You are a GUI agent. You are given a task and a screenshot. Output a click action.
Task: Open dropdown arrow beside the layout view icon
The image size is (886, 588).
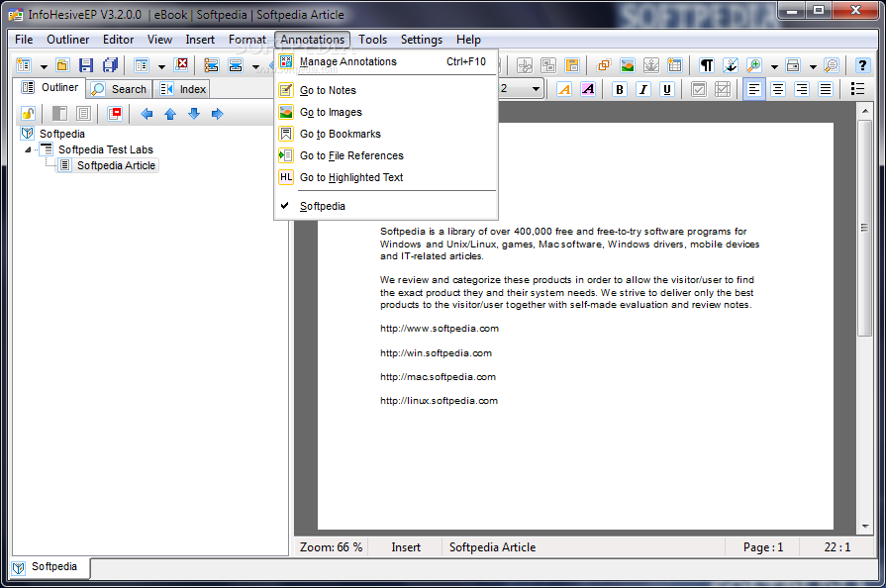(161, 66)
